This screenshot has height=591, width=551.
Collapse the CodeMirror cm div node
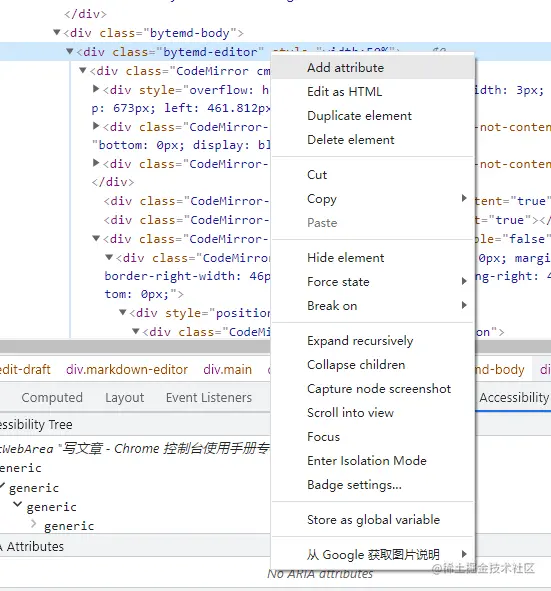pyautogui.click(x=83, y=70)
